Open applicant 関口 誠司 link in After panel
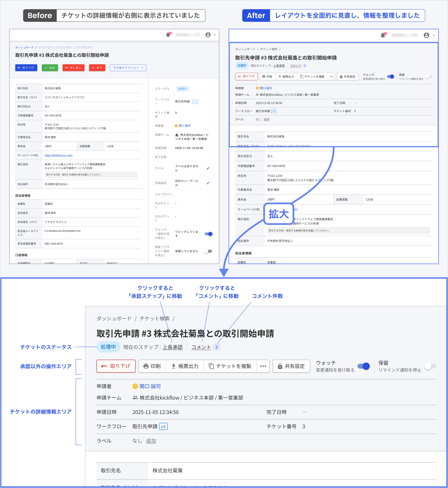This screenshot has height=488, width=448. pos(266,88)
